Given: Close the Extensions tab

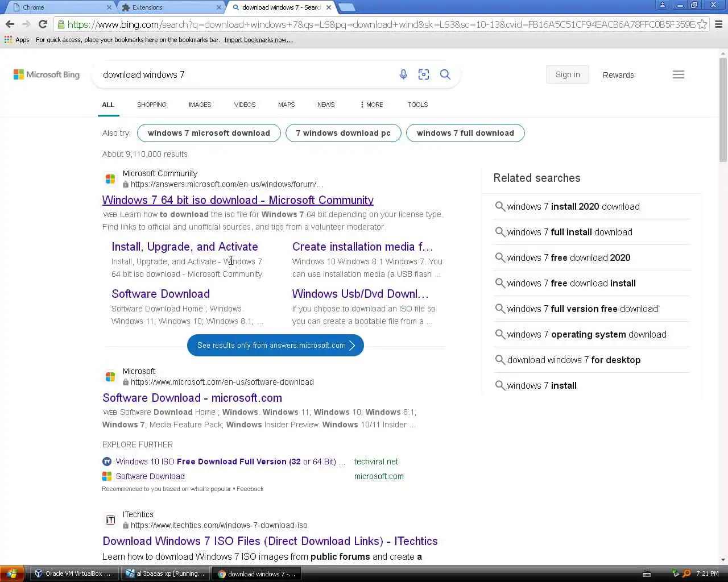Looking at the screenshot, I should pyautogui.click(x=219, y=7).
